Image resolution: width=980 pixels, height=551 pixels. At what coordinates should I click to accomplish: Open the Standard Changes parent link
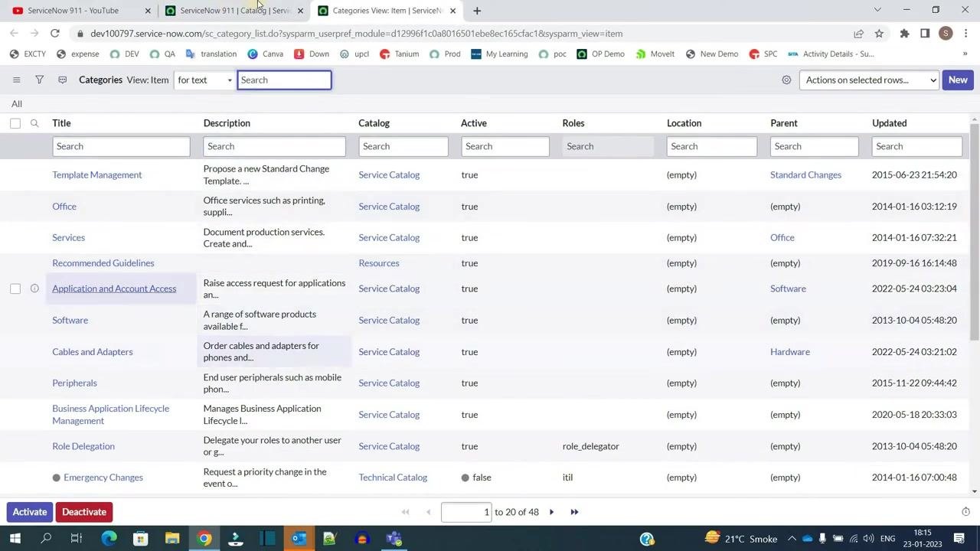tap(805, 174)
